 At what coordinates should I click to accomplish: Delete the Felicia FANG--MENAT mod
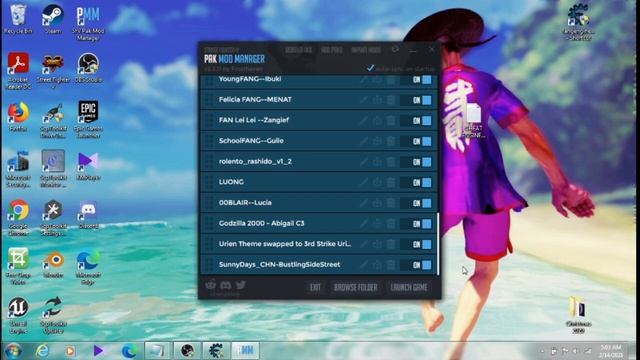pyautogui.click(x=391, y=100)
